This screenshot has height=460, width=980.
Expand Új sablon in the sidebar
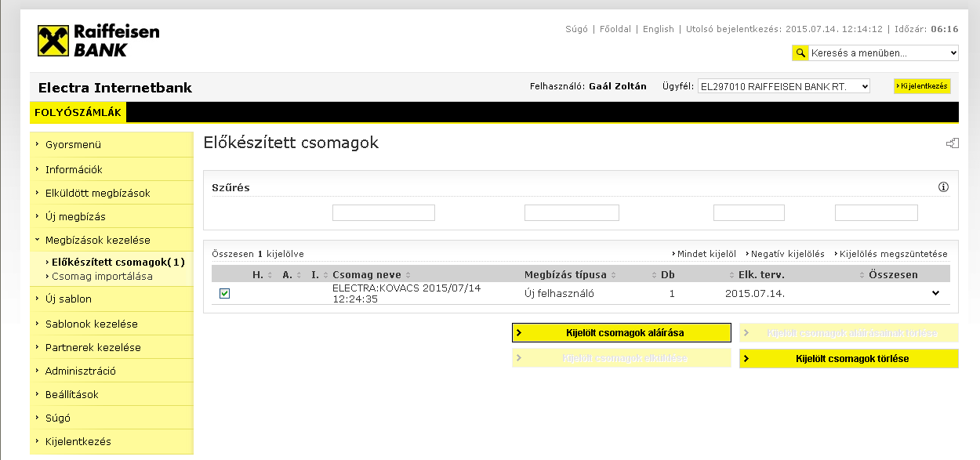(111, 299)
